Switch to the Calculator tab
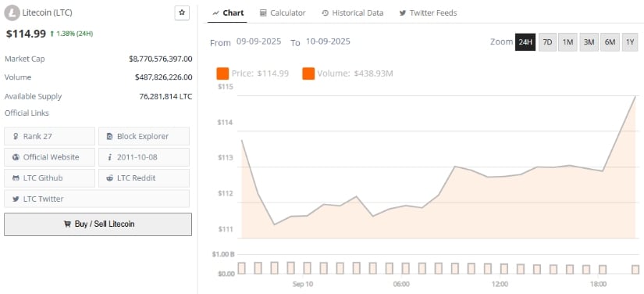Viewport: 644px width, 294px height. click(283, 13)
